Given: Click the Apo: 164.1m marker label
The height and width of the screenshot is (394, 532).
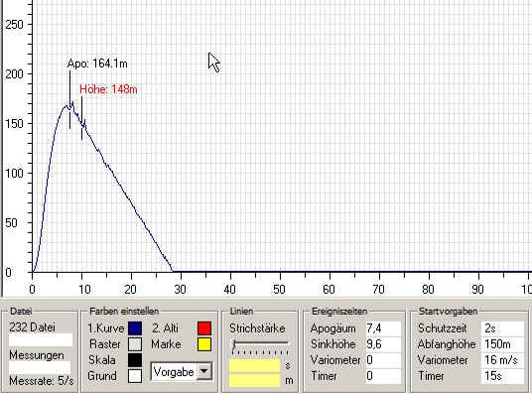Looking at the screenshot, I should [x=97, y=64].
